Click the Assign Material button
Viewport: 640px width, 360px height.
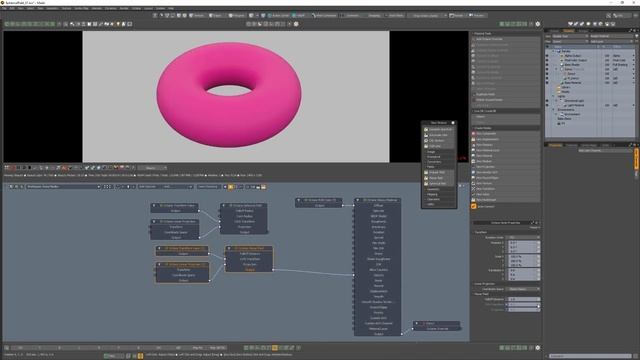point(613,36)
